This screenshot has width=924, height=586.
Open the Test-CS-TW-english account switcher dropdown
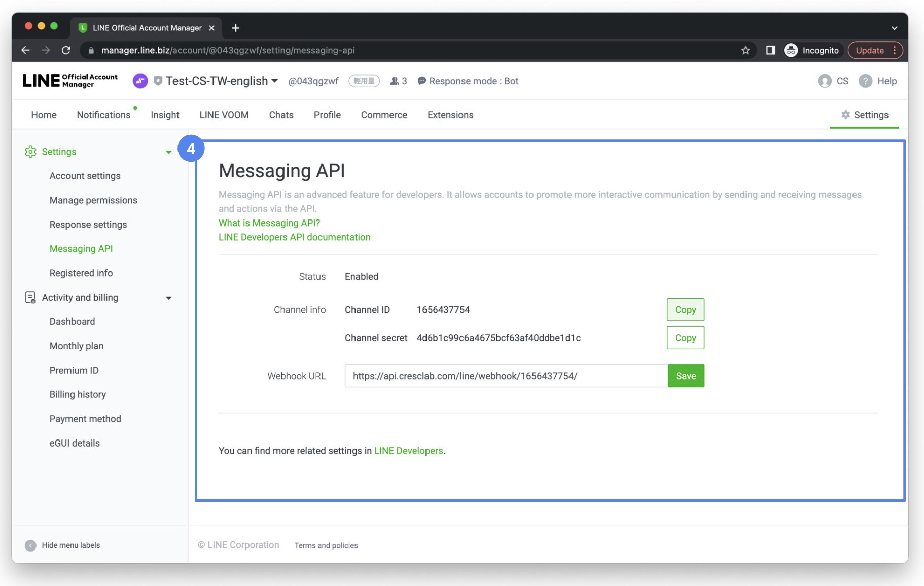pos(275,81)
